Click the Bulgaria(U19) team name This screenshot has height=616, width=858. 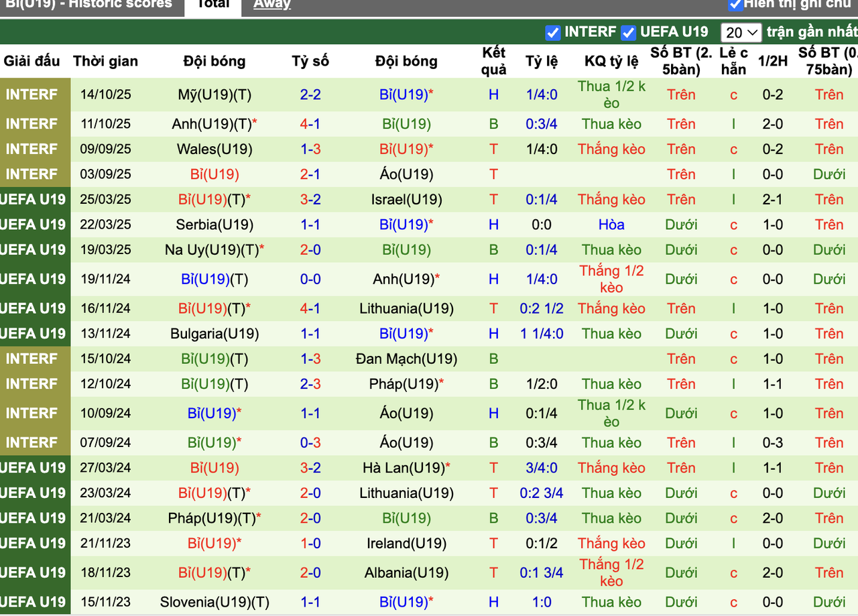(x=214, y=333)
